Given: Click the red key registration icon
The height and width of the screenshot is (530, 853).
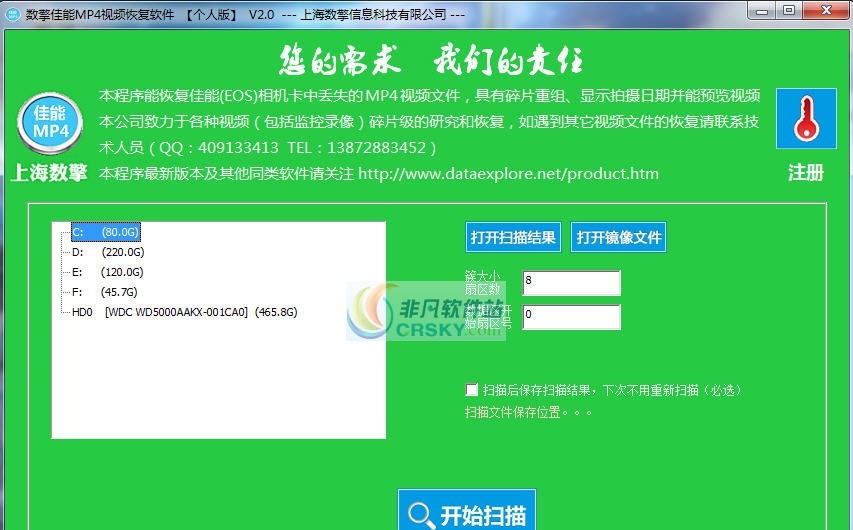Looking at the screenshot, I should tap(806, 119).
